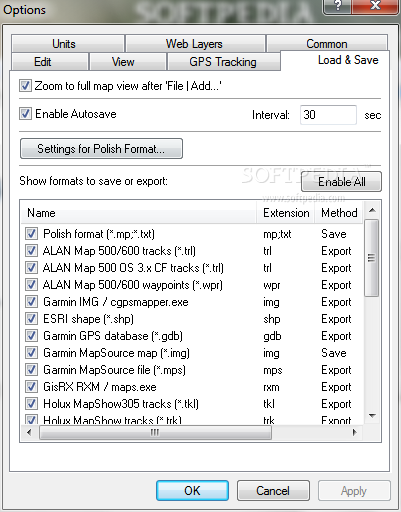Click the Apply button
Image resolution: width=401 pixels, height=512 pixels.
coord(354,491)
